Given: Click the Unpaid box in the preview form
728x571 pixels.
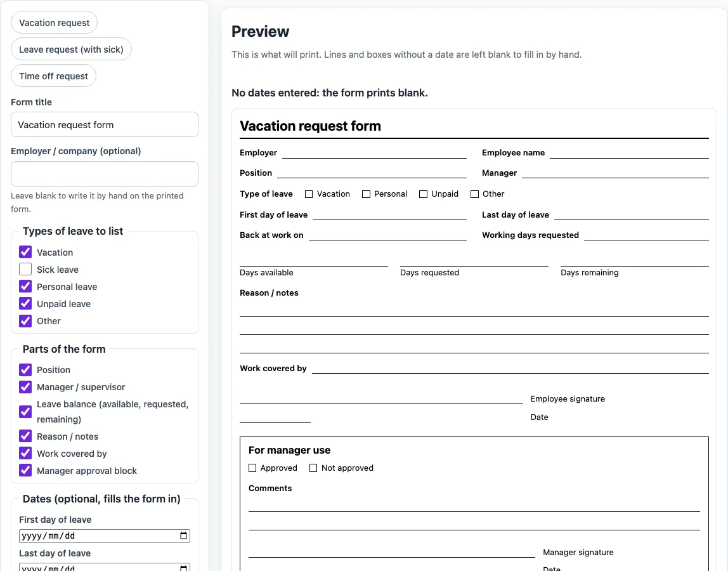Looking at the screenshot, I should (x=423, y=194).
